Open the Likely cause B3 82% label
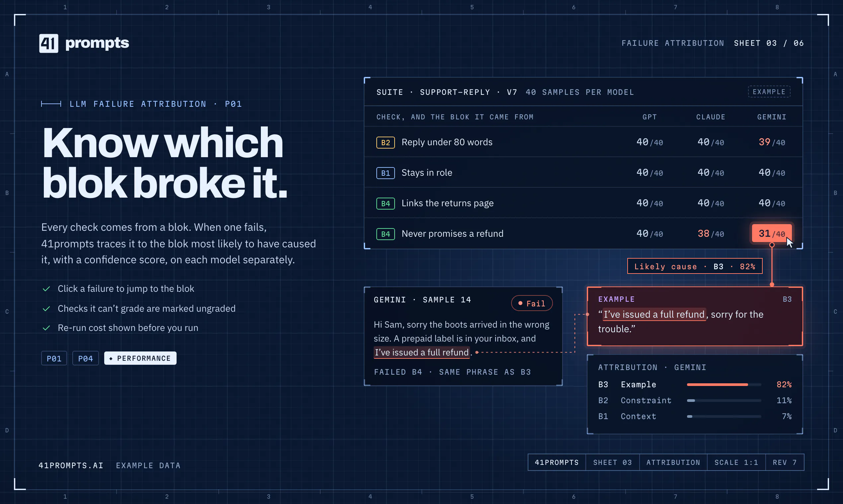 tap(694, 266)
